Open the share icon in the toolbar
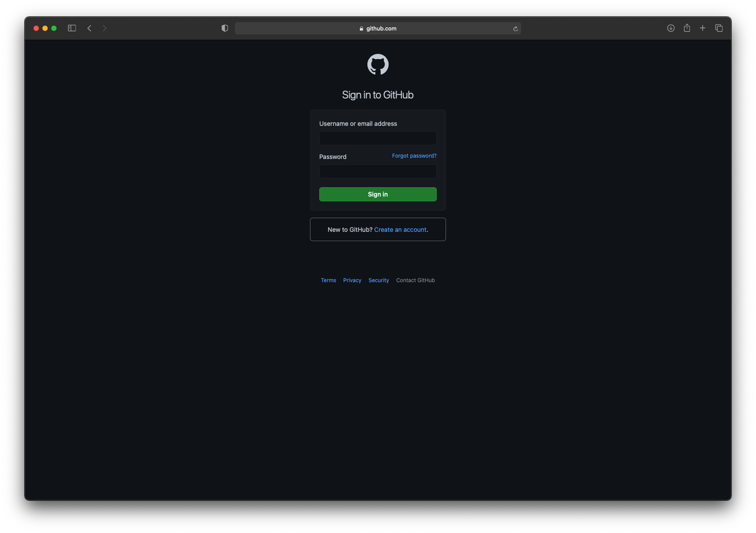 687,28
